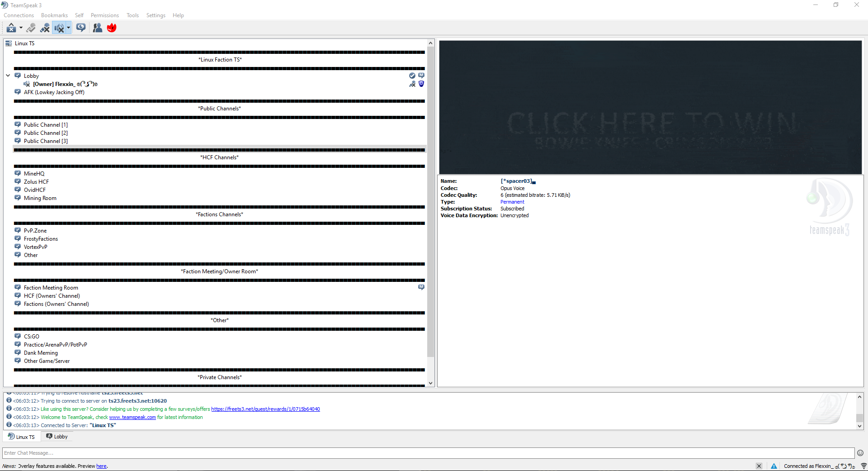Toggle the mute speakers toolbar icon
This screenshot has width=868, height=471.
59,28
